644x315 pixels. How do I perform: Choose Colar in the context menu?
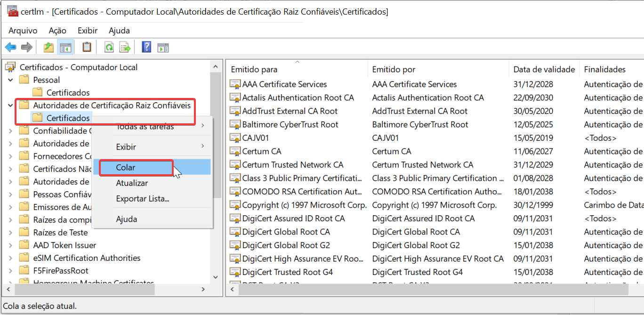click(152, 168)
